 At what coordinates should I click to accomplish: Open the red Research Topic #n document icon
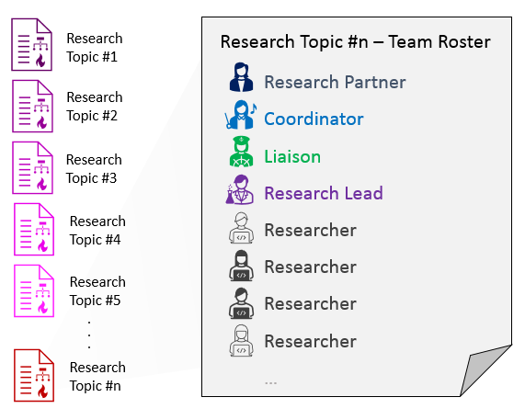(x=34, y=375)
